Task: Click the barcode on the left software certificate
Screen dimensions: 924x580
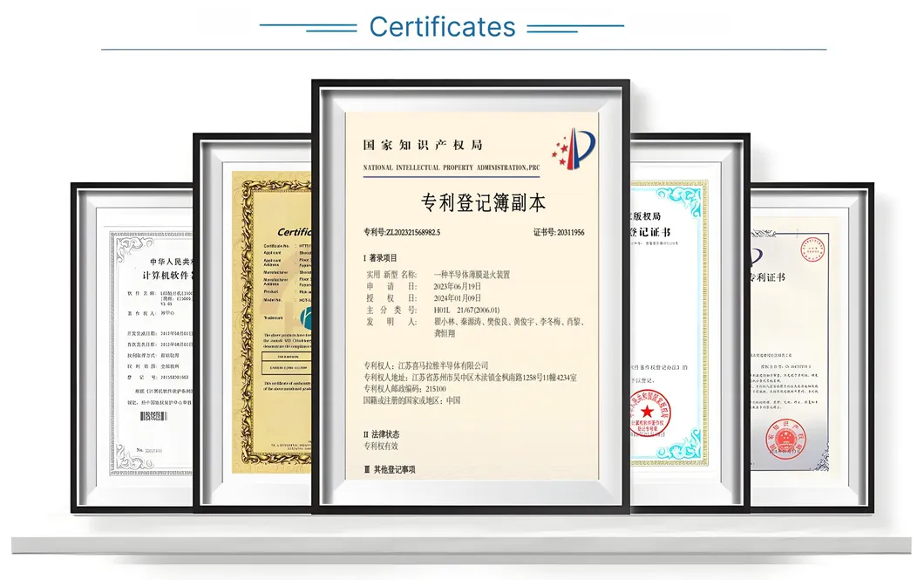Action: pyautogui.click(x=152, y=415)
